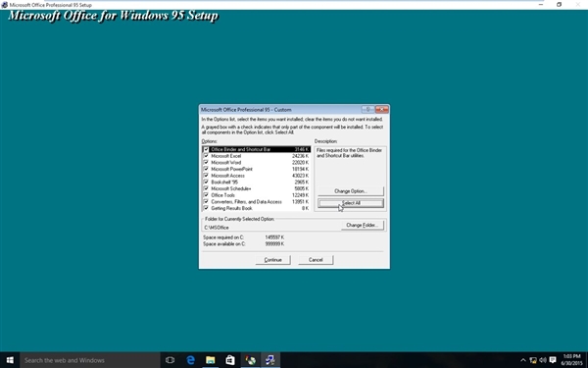This screenshot has width=588, height=368.
Task: Open File Explorer from the taskbar
Action: pos(211,360)
